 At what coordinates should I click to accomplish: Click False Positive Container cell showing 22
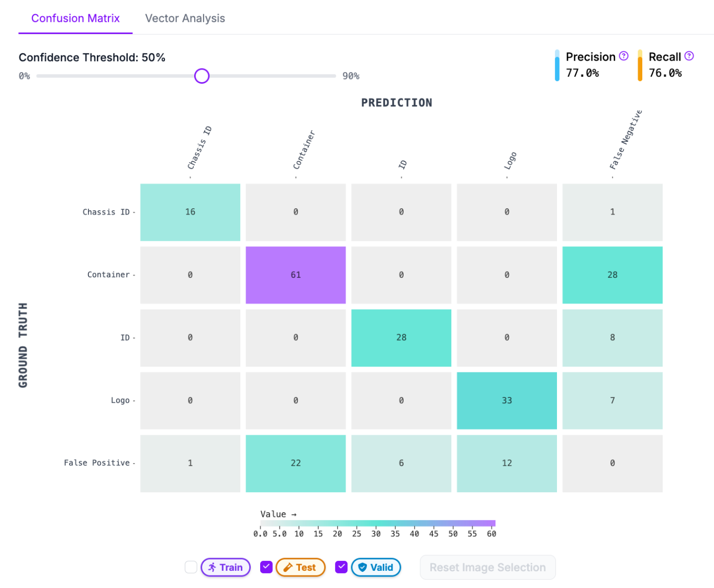click(296, 463)
